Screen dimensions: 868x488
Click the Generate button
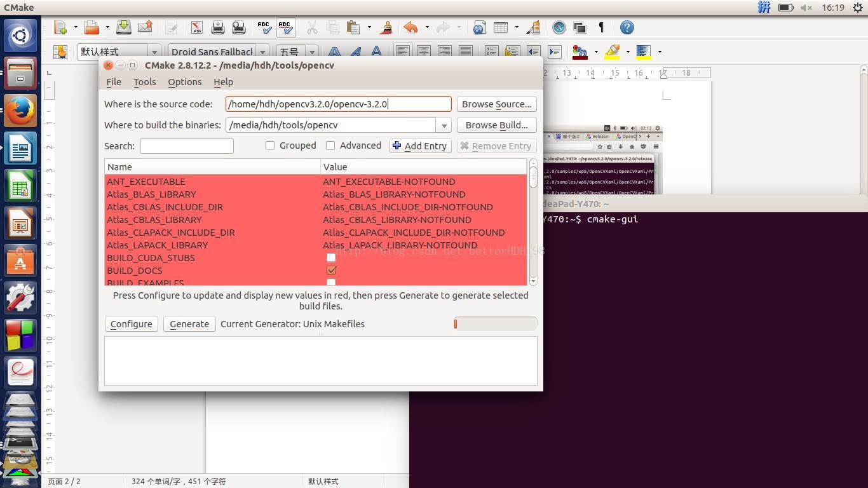[x=189, y=324]
